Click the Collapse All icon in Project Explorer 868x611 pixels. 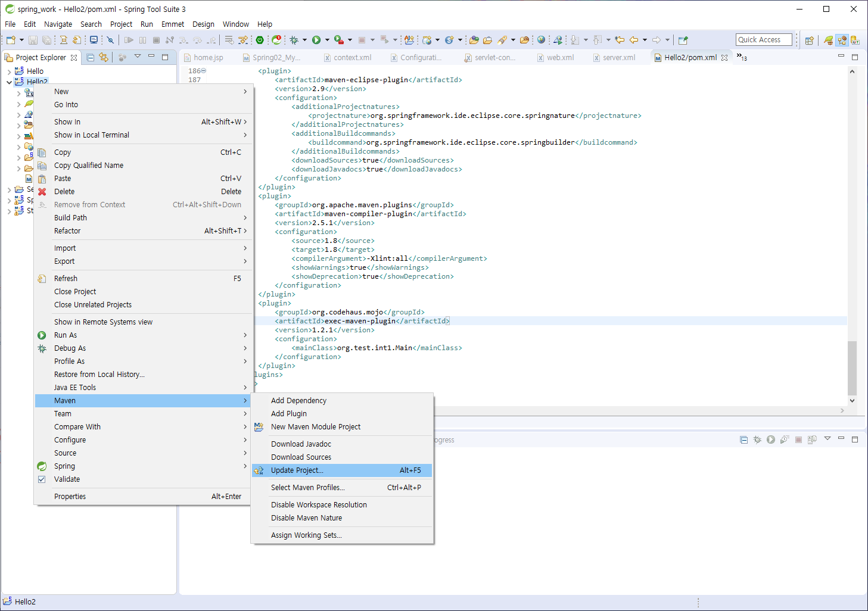point(91,57)
